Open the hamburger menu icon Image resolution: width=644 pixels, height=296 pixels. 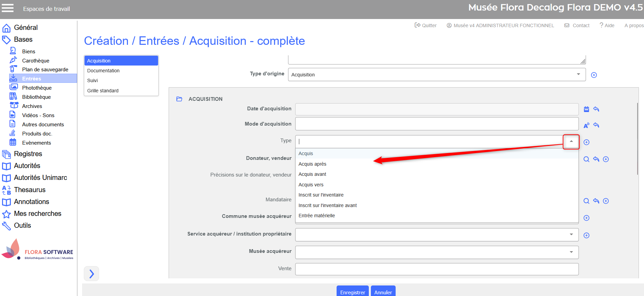(8, 8)
